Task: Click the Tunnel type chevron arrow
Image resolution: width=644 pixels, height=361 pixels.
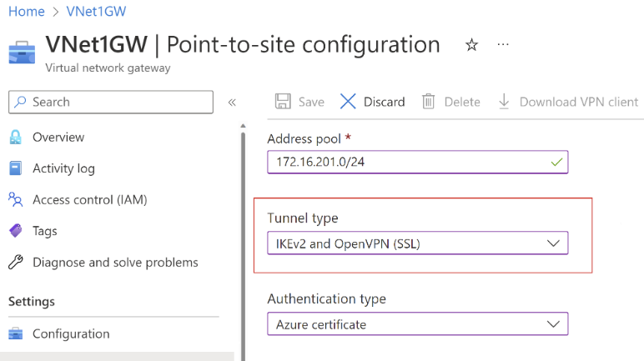Action: [x=553, y=243]
